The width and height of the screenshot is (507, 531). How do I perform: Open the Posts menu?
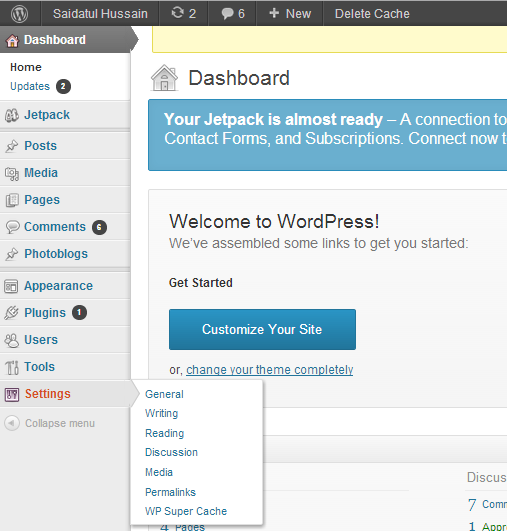click(x=41, y=146)
